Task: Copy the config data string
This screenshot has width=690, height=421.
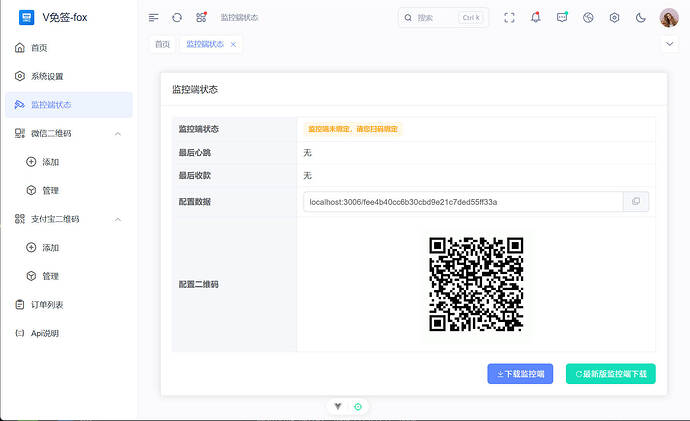Action: (636, 201)
